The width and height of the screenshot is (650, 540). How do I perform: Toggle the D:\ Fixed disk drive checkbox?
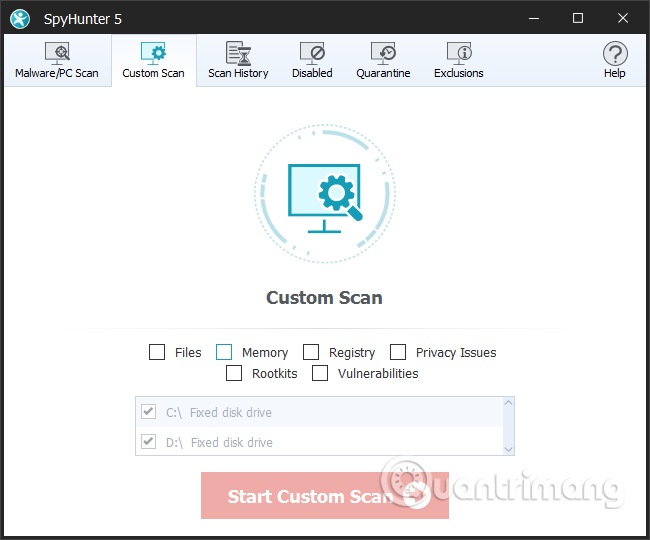[148, 442]
